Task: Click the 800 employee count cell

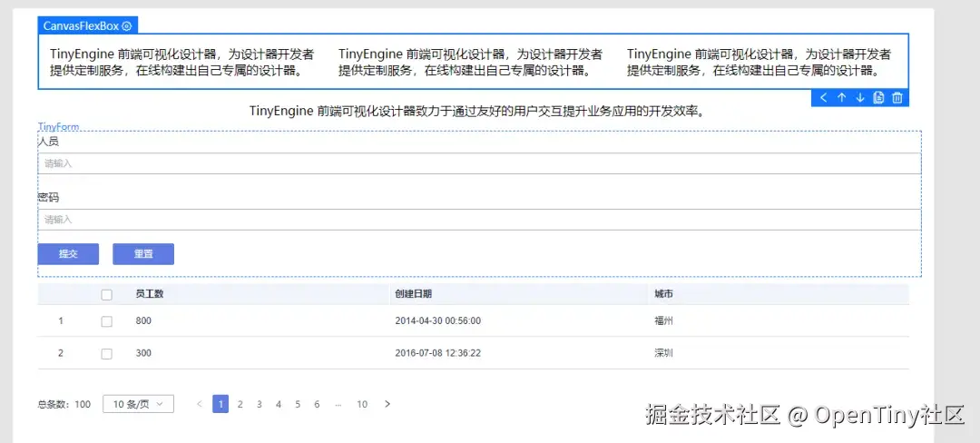Action: click(x=143, y=321)
